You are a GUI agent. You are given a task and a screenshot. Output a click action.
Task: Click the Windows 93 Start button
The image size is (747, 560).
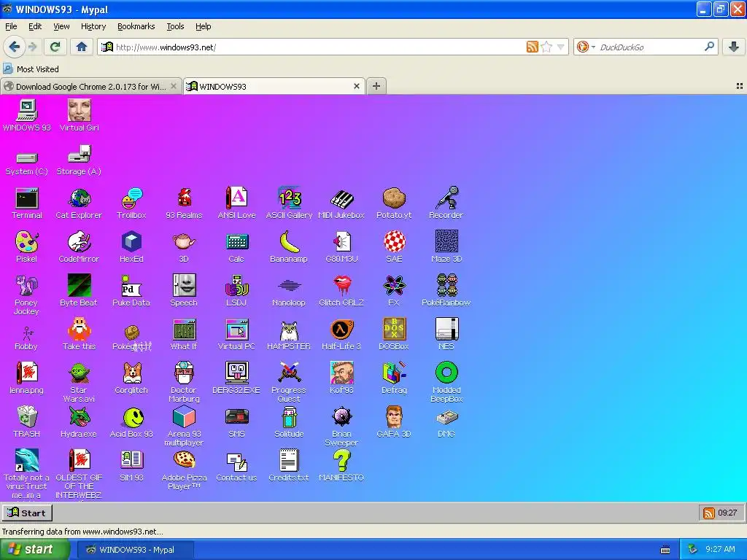click(27, 513)
